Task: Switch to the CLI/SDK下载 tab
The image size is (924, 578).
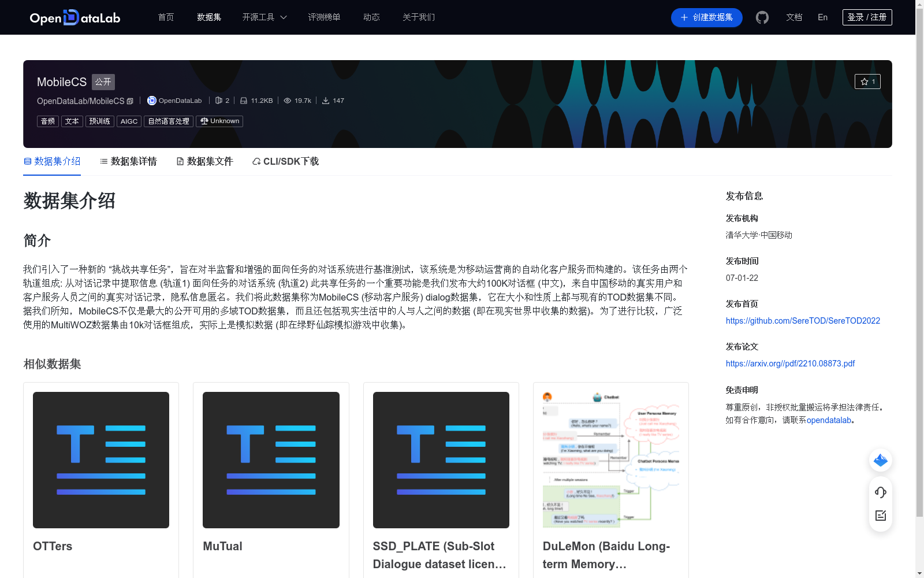Action: (x=285, y=161)
